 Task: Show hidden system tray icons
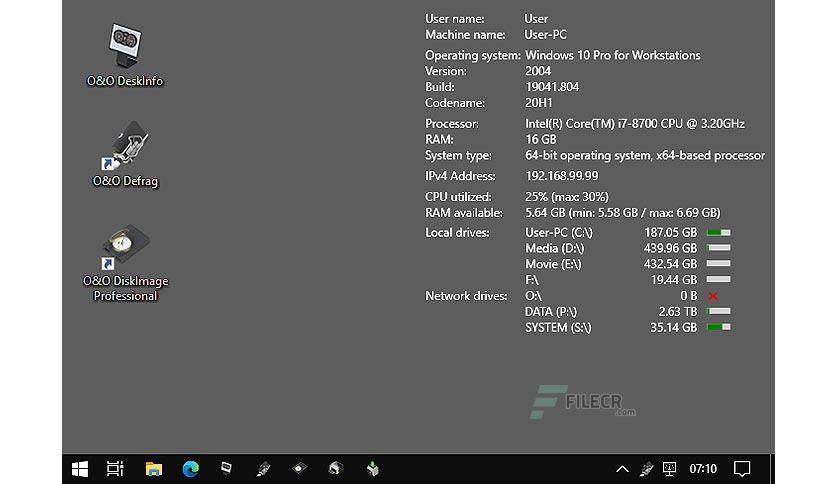click(622, 469)
